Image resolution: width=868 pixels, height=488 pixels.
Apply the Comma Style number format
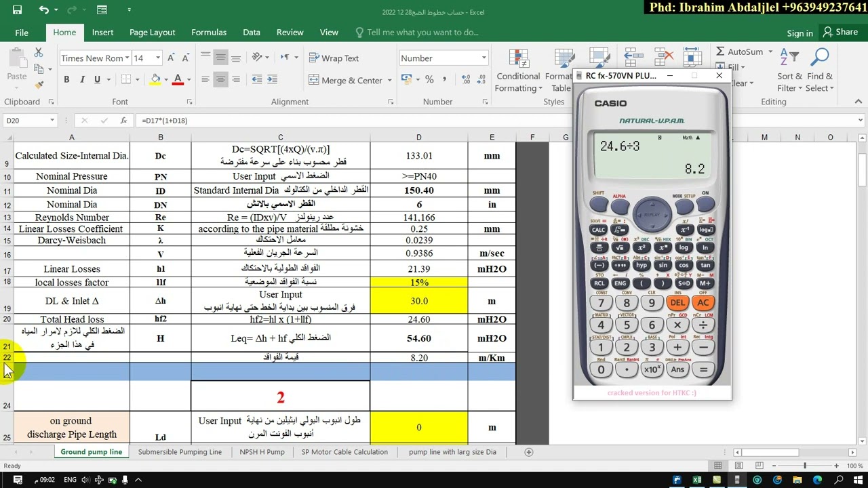446,80
